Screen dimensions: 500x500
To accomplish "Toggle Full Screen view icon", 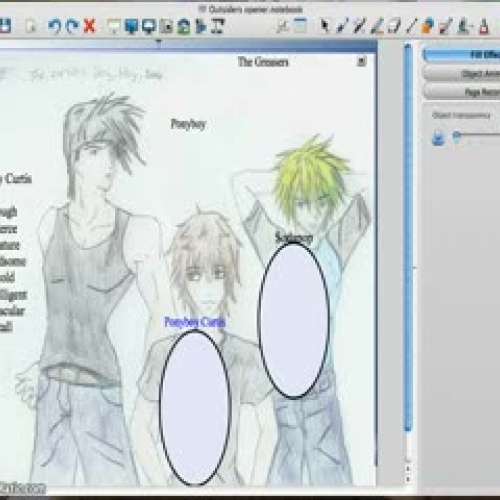I will (x=131, y=26).
